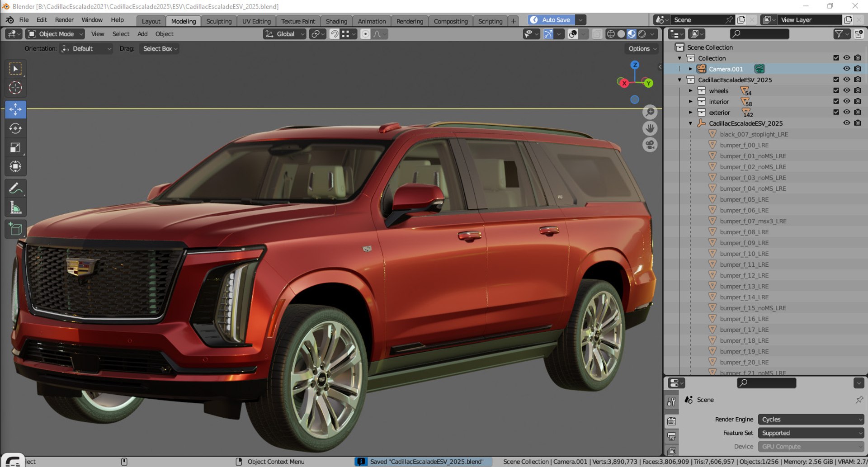Viewport: 868px width, 467px height.
Task: Uncheck interior collection exclude checkbox
Action: 836,101
